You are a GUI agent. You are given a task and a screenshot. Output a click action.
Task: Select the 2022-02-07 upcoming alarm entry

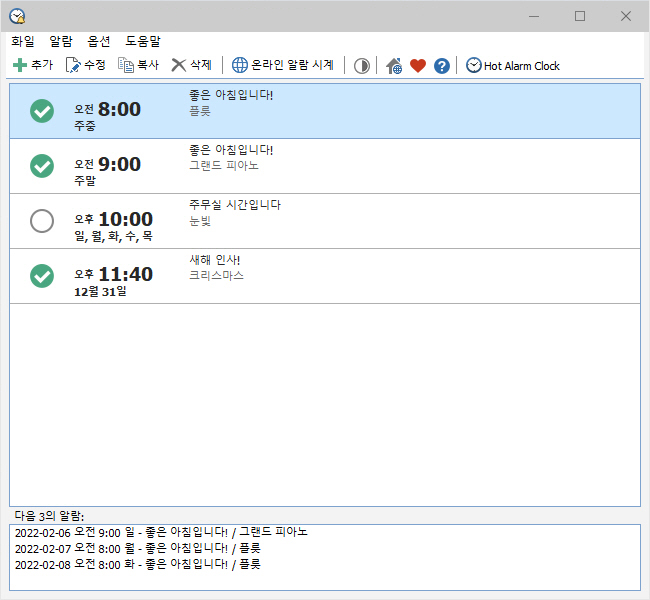(138, 549)
